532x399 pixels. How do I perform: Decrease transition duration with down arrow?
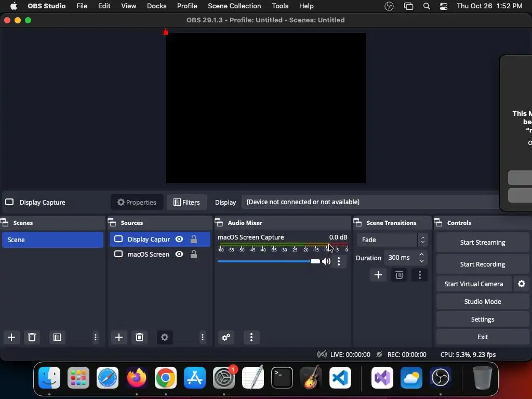(421, 261)
